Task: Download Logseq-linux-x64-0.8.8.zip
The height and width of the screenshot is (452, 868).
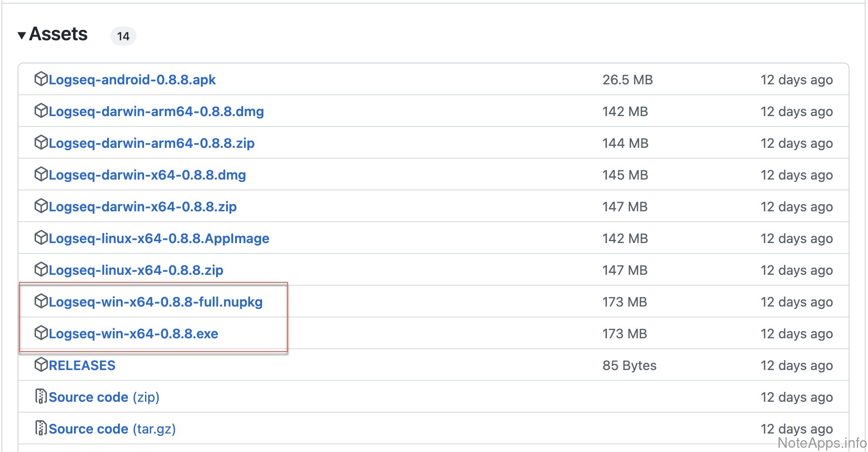Action: click(136, 270)
